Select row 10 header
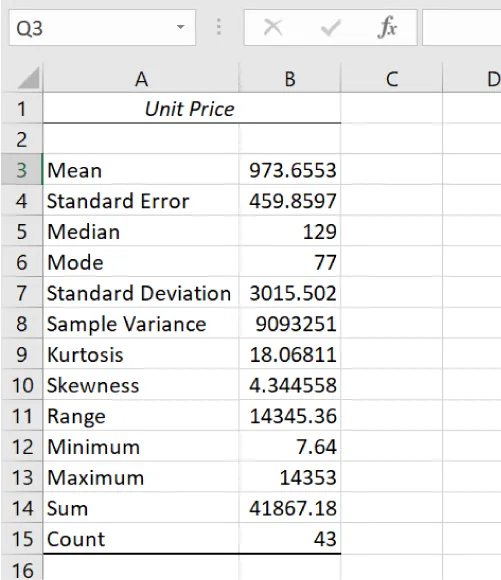501x580 pixels. (22, 384)
